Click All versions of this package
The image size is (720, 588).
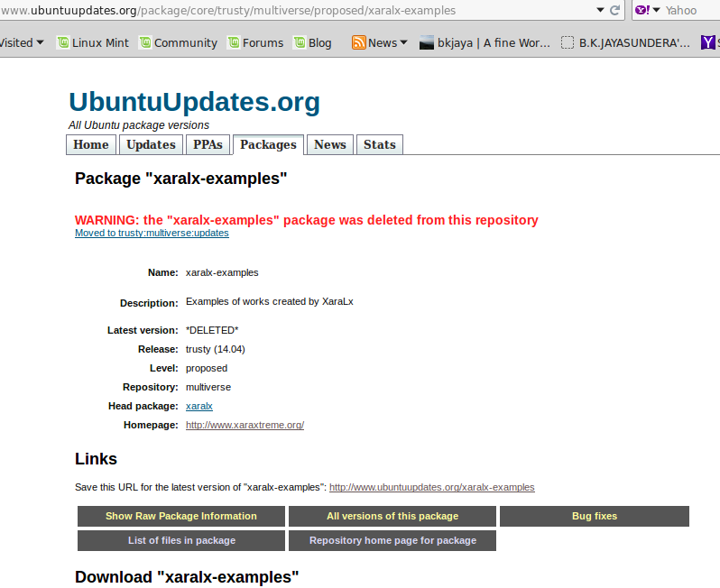click(392, 516)
